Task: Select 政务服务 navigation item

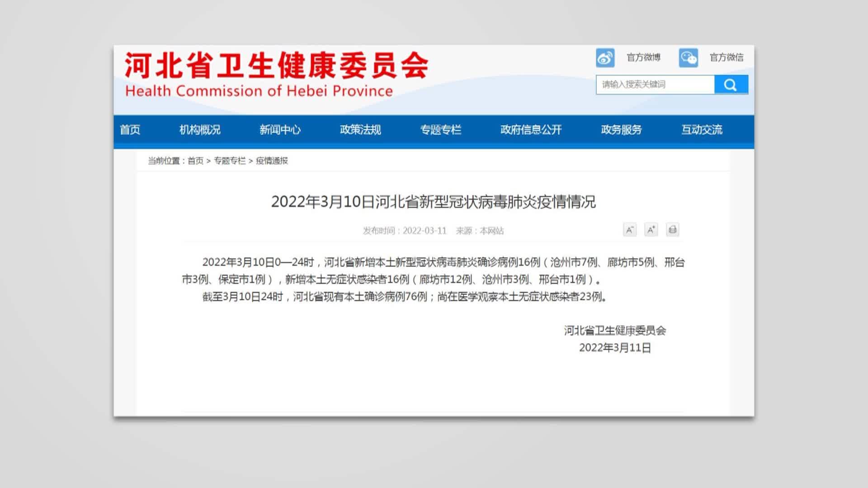Action: point(621,130)
